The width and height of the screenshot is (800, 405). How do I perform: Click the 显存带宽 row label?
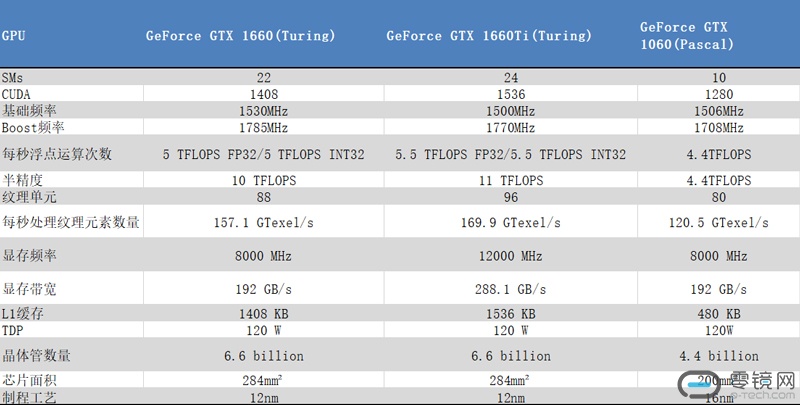pos(29,289)
